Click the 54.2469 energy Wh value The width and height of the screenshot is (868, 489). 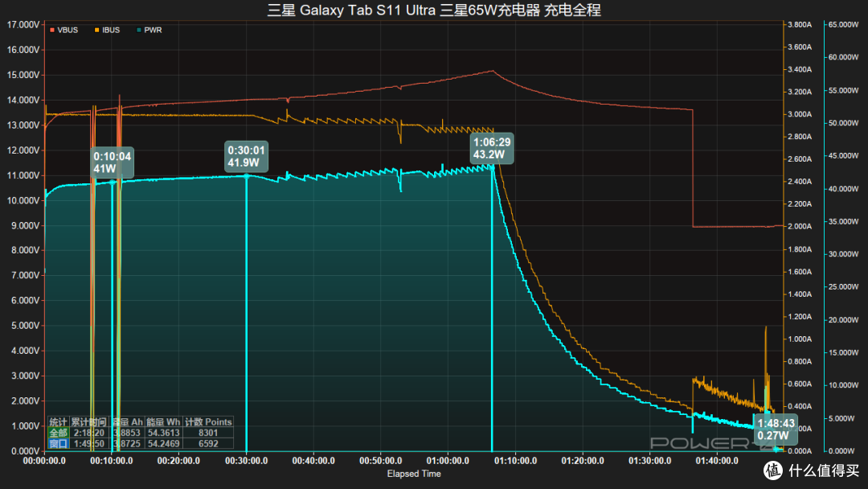pos(163,444)
